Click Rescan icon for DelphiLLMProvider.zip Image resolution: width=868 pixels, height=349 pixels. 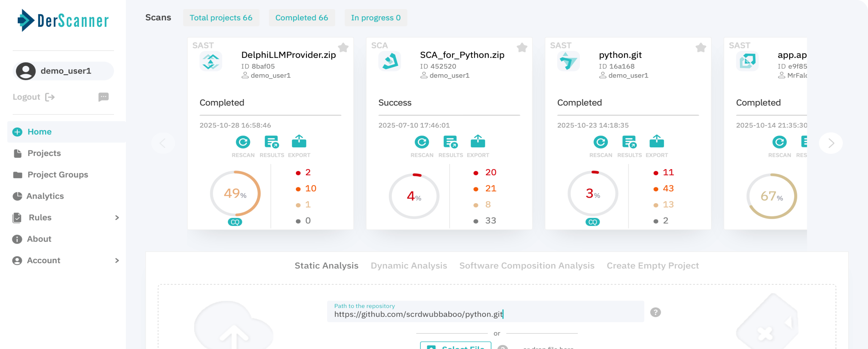(243, 142)
